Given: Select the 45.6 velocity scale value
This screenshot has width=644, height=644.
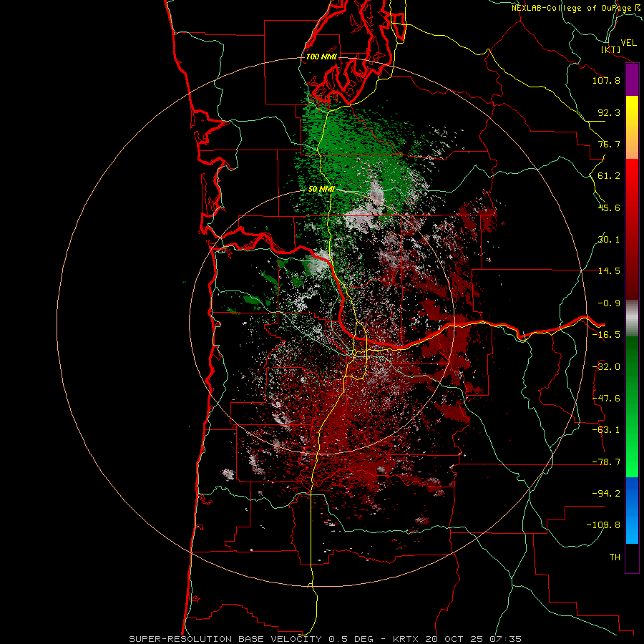Looking at the screenshot, I should [609, 208].
